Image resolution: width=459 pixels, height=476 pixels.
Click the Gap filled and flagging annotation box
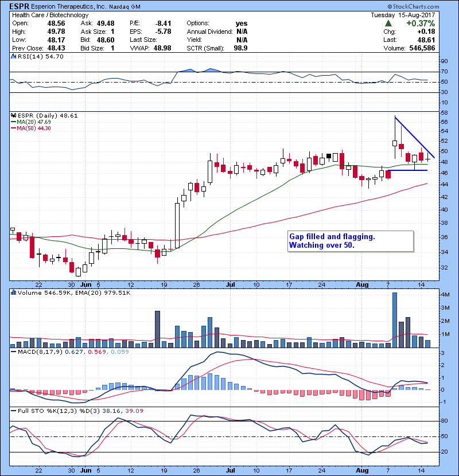(351, 241)
